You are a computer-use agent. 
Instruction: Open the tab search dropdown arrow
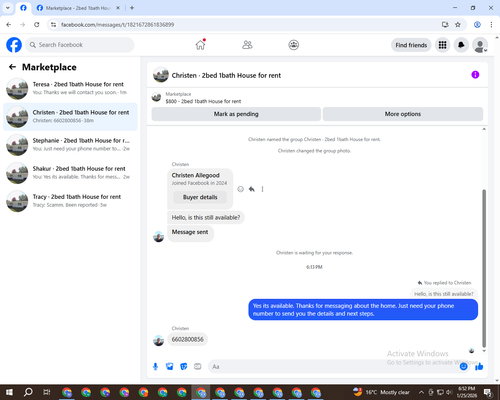tap(8, 8)
